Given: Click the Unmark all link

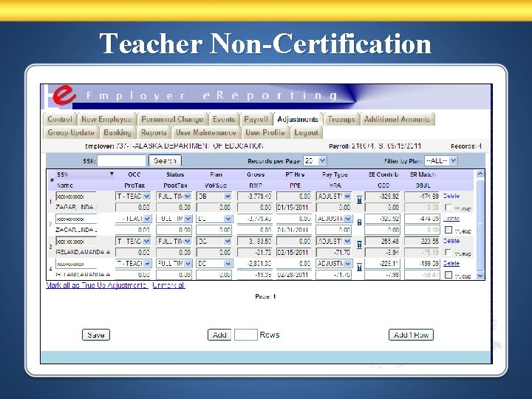Looking at the screenshot, I should (x=168, y=285).
